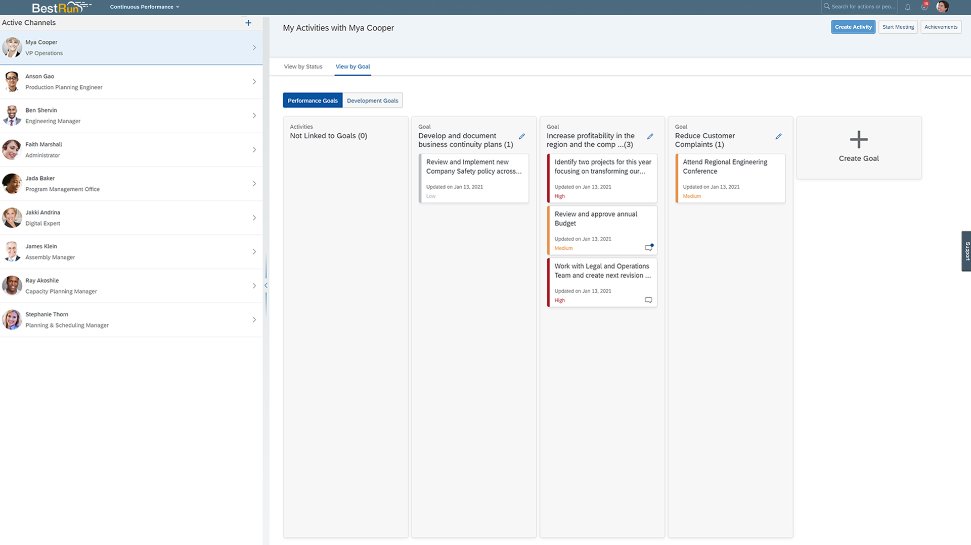Open the notifications bell
Screen dimensions: 971x545
(x=908, y=7)
